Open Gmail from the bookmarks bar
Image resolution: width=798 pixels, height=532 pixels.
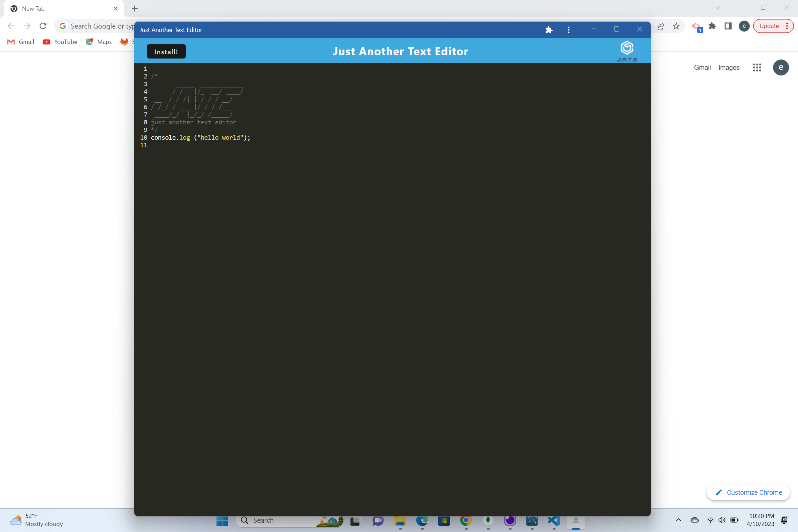(20, 42)
